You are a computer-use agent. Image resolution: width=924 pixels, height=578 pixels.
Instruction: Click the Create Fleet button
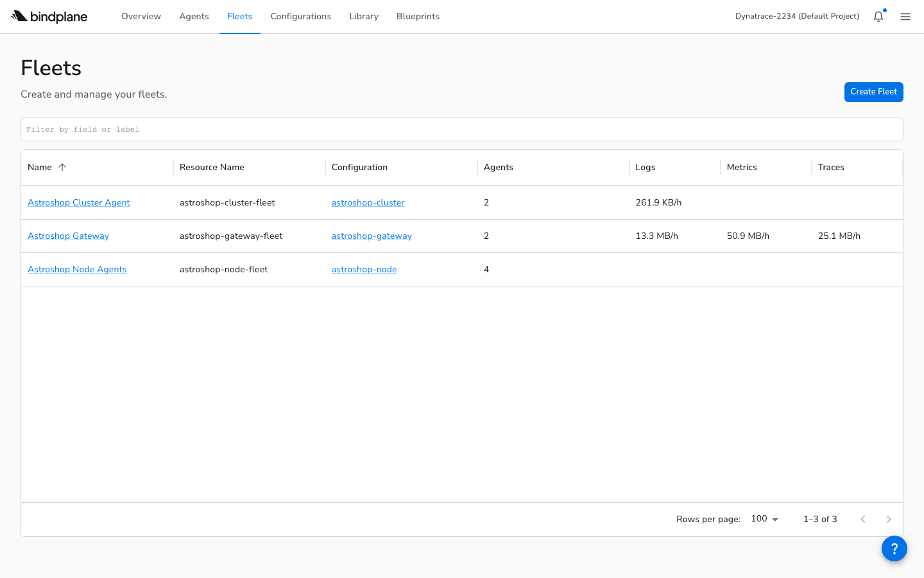(x=873, y=92)
